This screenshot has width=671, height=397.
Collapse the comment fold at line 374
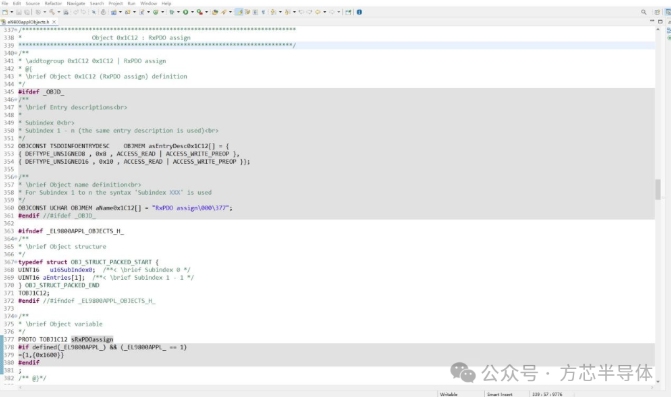[16, 316]
